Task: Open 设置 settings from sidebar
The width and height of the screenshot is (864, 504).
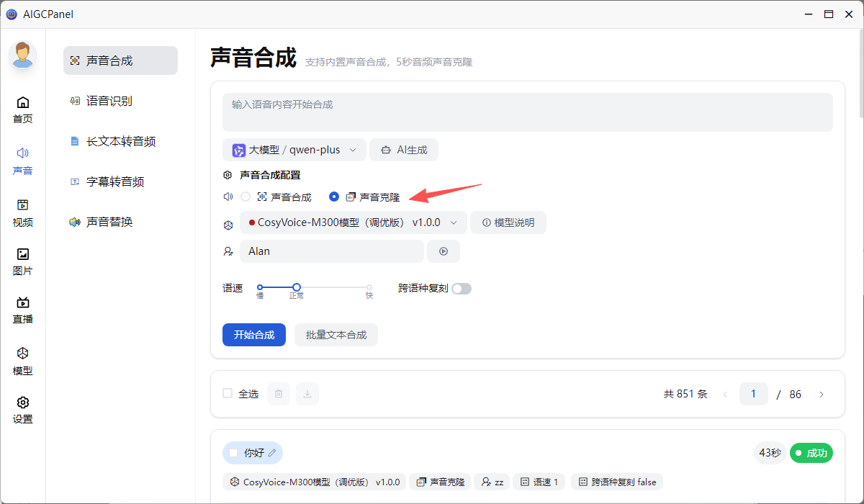Action: pyautogui.click(x=23, y=410)
